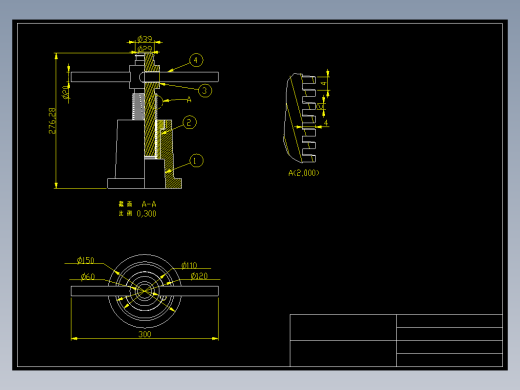Select the Ø120 diameter dimension
This screenshot has width=520, height=390.
199,276
